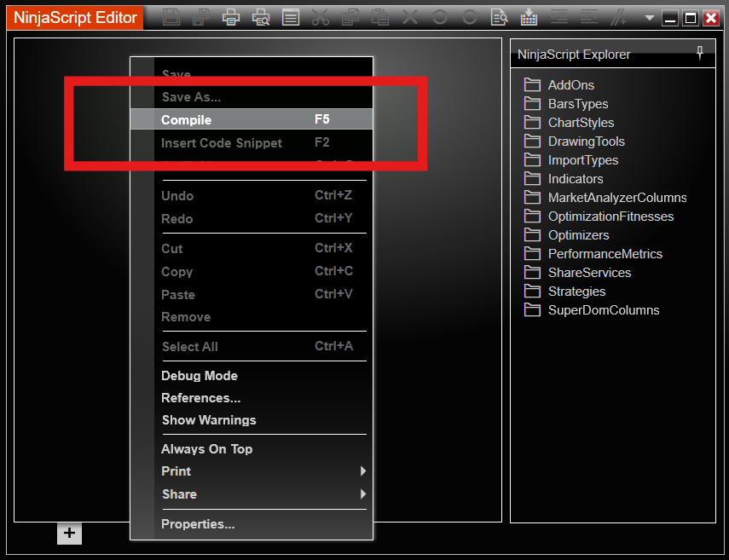
Task: Choose Copy from the context menu
Action: [x=252, y=271]
